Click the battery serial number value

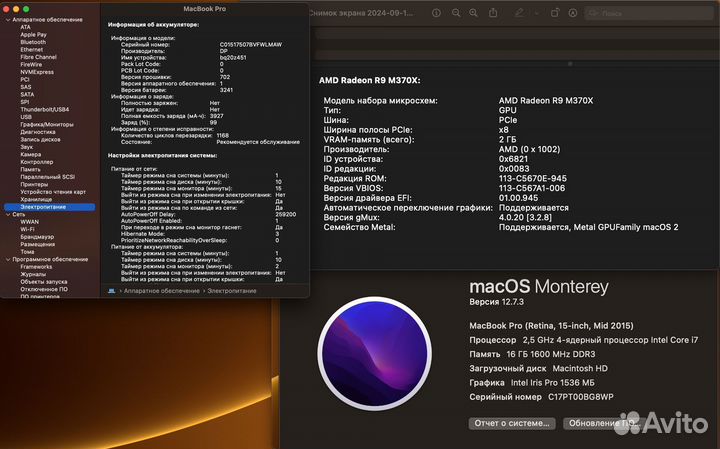(x=251, y=45)
